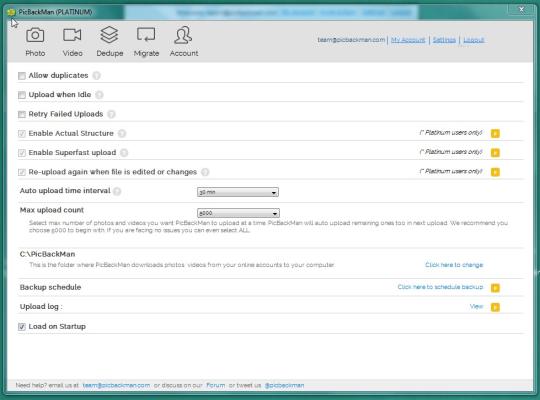This screenshot has height=400, width=540.
Task: Select the Video tab label
Action: pyautogui.click(x=72, y=53)
